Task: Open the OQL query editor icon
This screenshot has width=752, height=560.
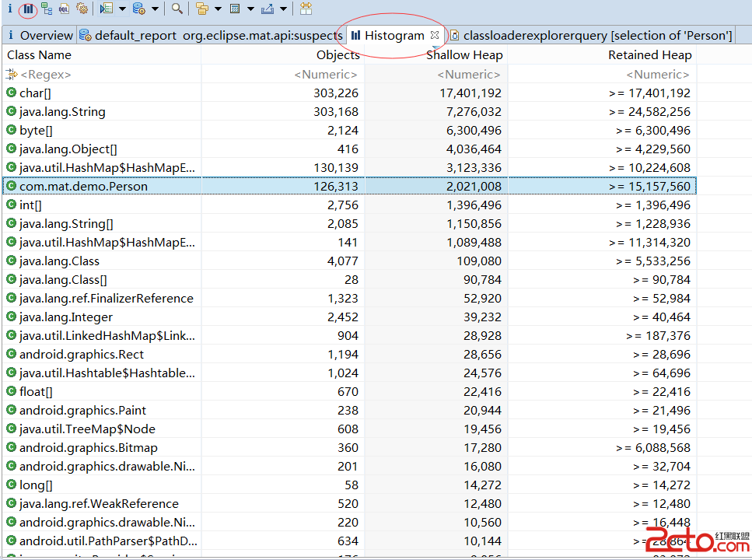Action: click(64, 9)
